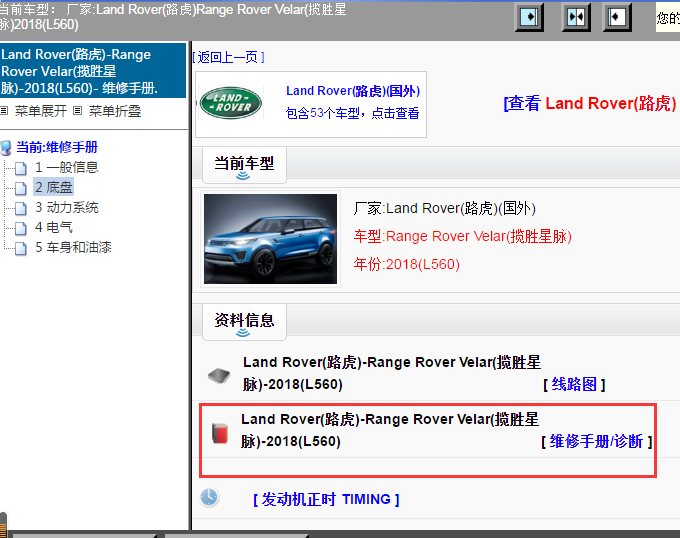Open tree item 5 车身和油漆

click(x=73, y=247)
